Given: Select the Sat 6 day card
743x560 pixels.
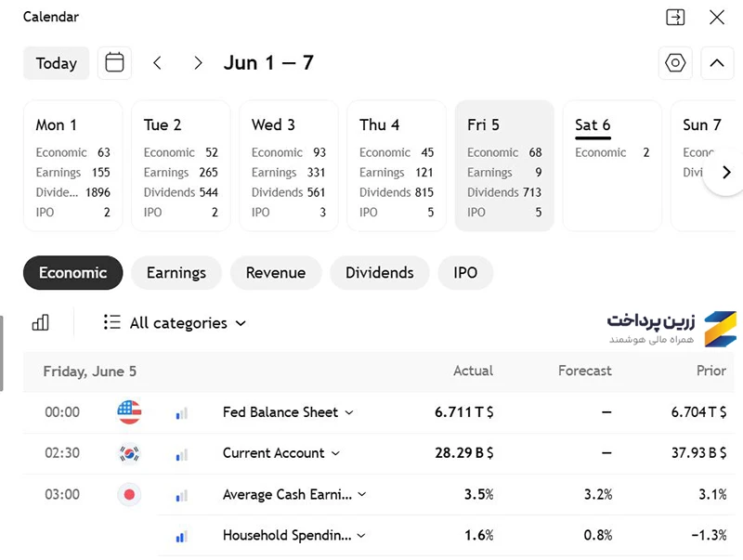Looking at the screenshot, I should click(x=612, y=166).
